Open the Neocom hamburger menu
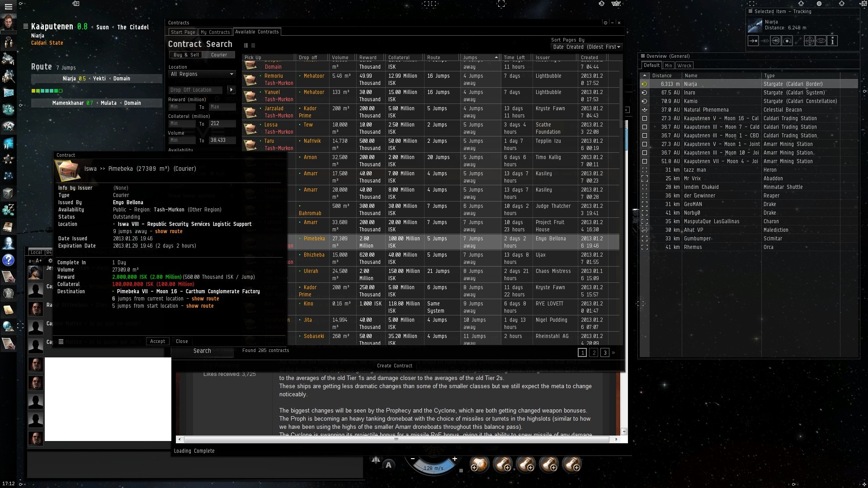 click(x=8, y=7)
